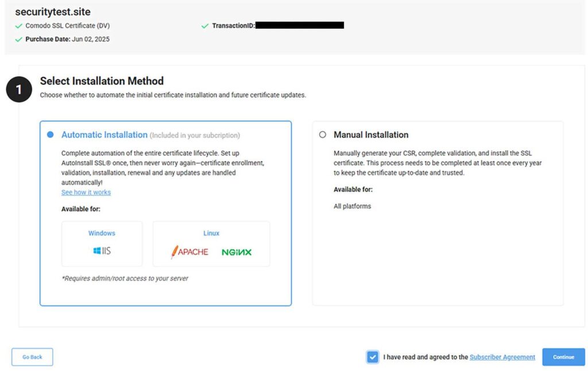Open the Subscriber Agreement link
588x371 pixels.
[502, 357]
